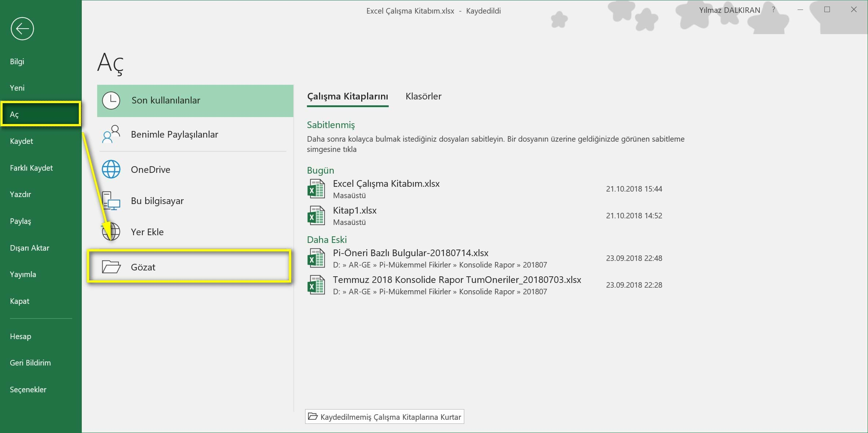The height and width of the screenshot is (433, 868).
Task: Click Kaydedilmemiş Çalışma Kitaplarına Kurtar button
Action: pos(385,417)
